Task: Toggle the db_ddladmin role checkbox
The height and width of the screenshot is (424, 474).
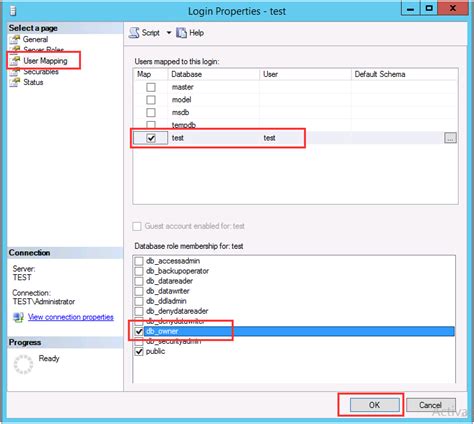Action: tap(139, 301)
